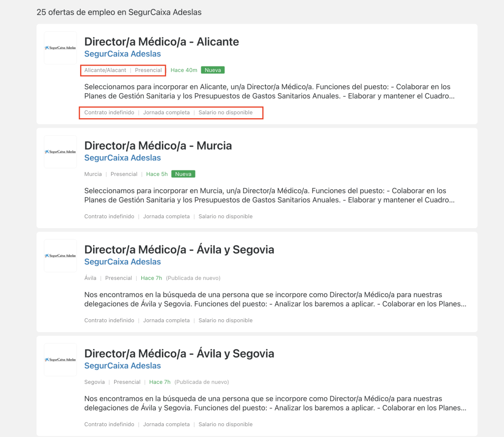504x437 pixels.
Task: Click 'Contrato indefinido' in the Alicante card
Action: (109, 113)
